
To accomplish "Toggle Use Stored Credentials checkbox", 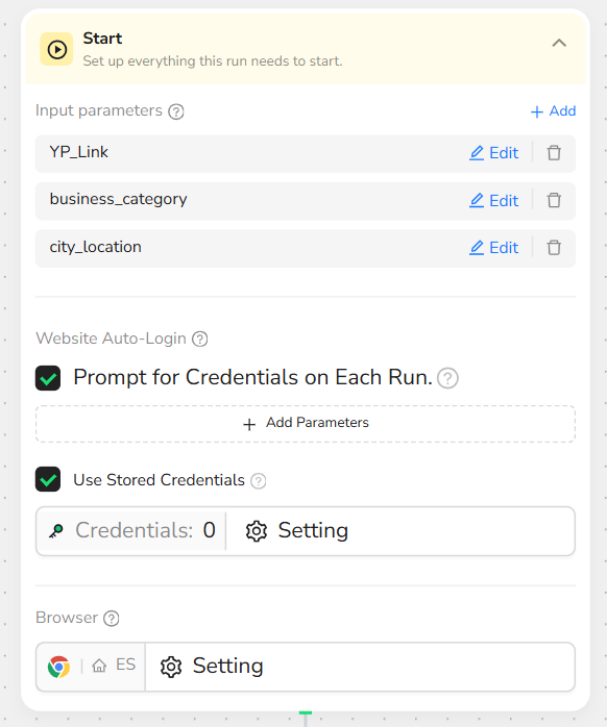I will (x=48, y=480).
